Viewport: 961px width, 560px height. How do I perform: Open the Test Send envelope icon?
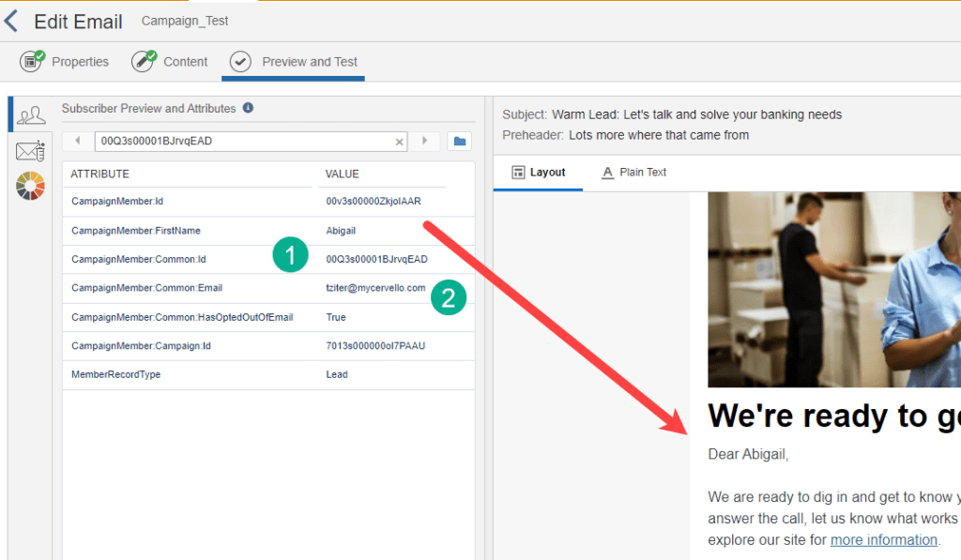(x=31, y=151)
